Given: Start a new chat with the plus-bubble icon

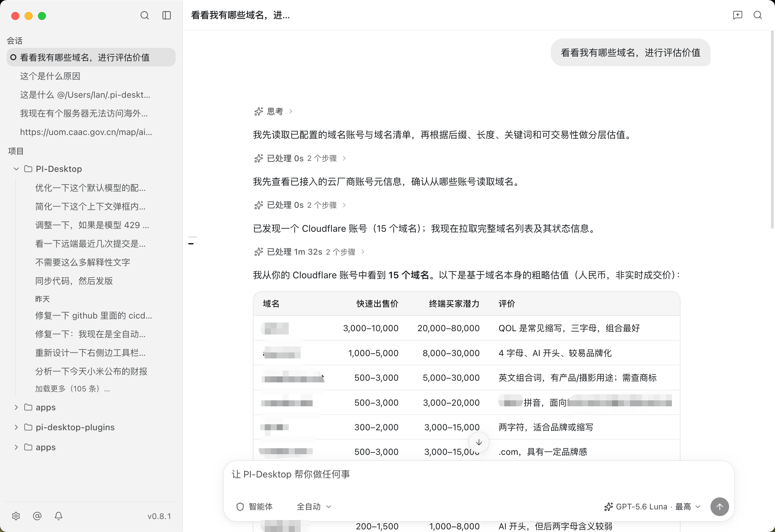Looking at the screenshot, I should (x=737, y=15).
